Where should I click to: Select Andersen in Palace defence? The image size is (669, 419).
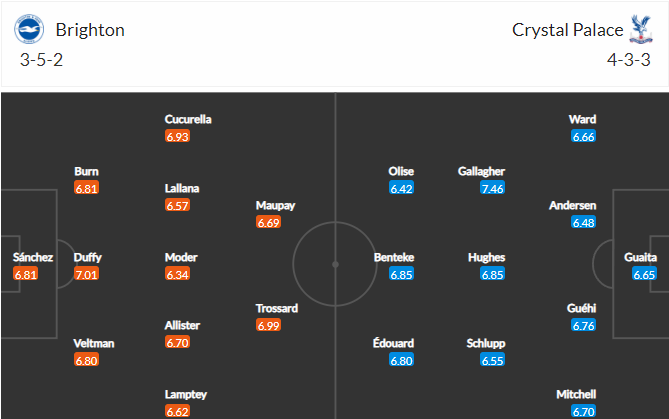tap(573, 206)
